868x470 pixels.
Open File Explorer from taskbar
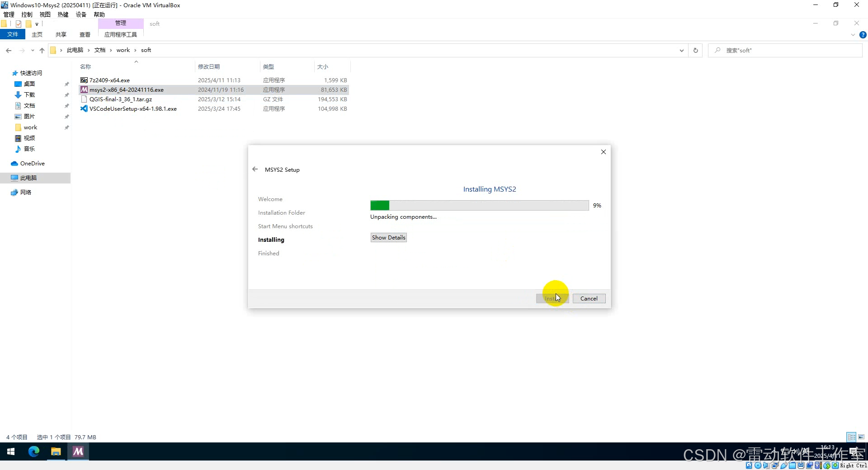56,451
